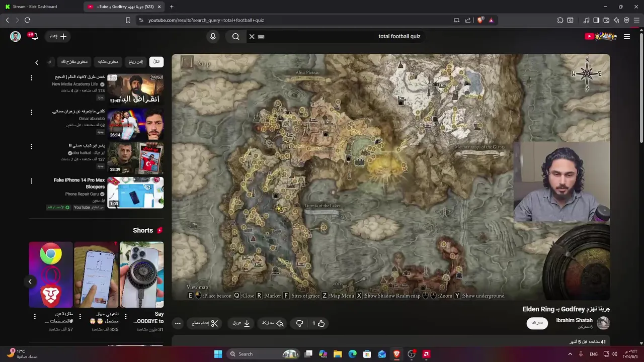Open options for the 57-views Short
This screenshot has width=644, height=362.
pyautogui.click(x=35, y=316)
